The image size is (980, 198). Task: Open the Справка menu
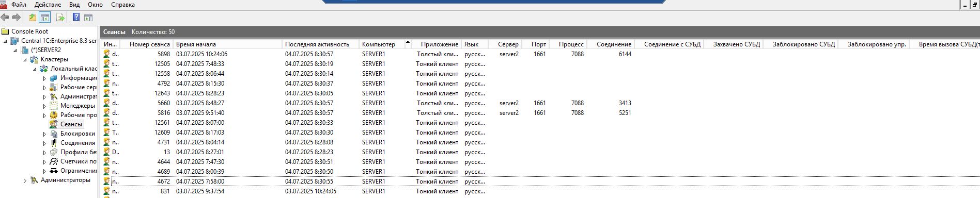(123, 5)
